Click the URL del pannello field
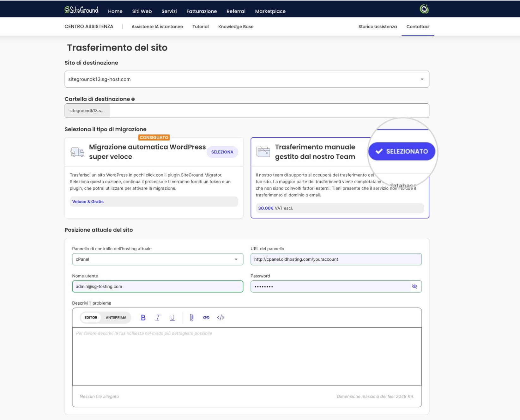 (x=336, y=259)
